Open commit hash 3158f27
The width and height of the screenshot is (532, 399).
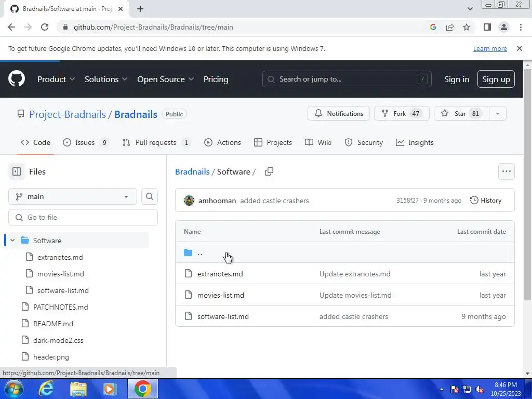[x=407, y=201]
